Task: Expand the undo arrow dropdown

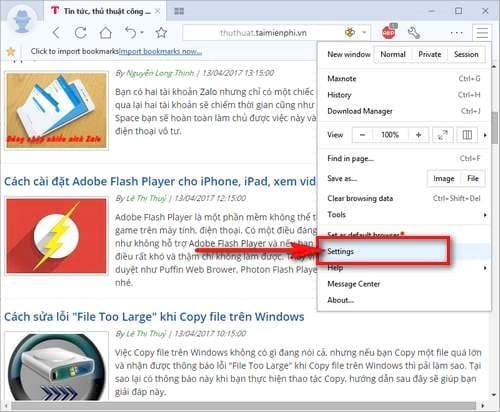Action: coord(142,33)
